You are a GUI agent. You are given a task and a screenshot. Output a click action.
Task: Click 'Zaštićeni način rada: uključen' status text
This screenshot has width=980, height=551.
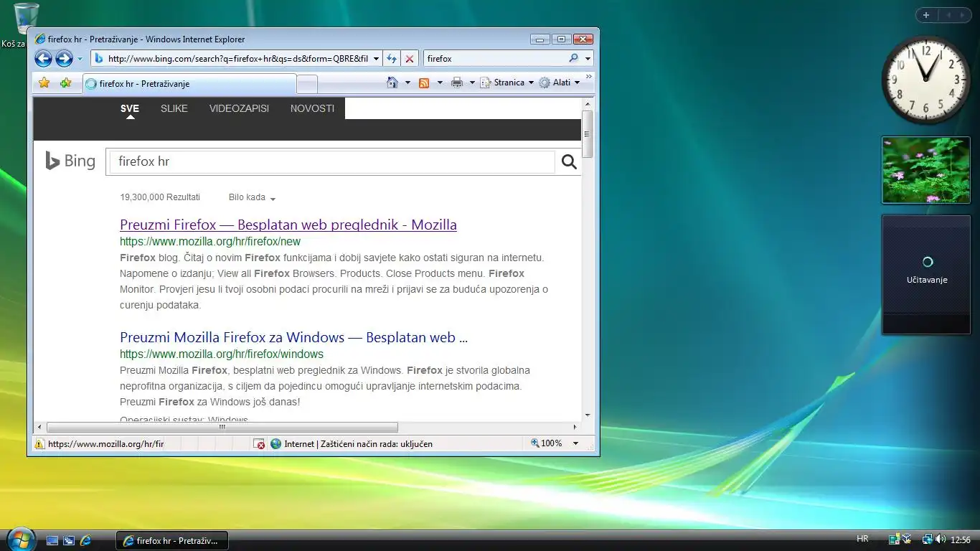(x=376, y=444)
